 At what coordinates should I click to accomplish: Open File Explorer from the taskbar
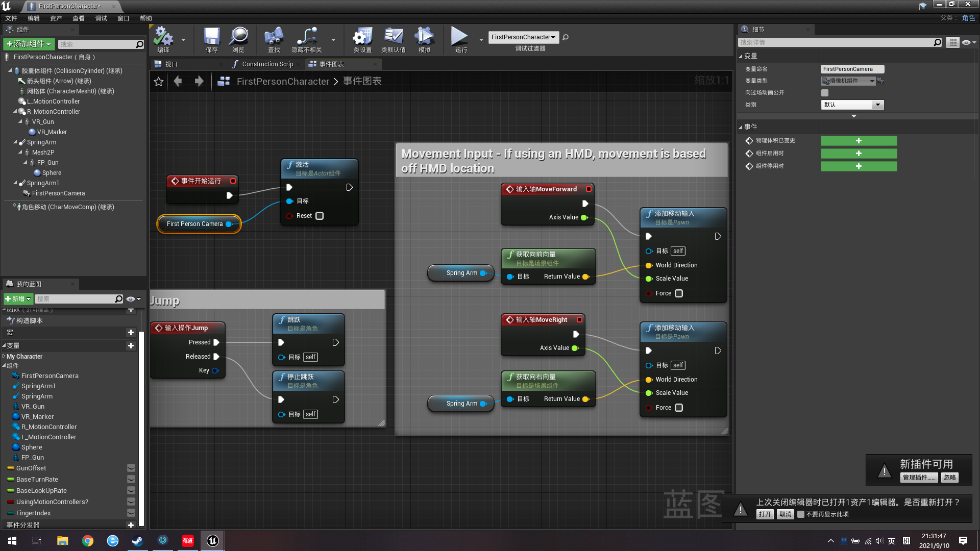pos(62,541)
